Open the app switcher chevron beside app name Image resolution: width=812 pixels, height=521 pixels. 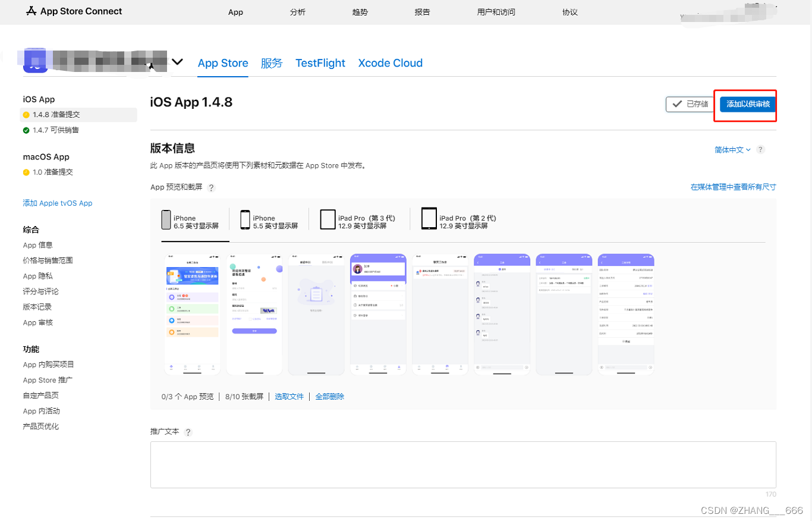[x=177, y=62]
